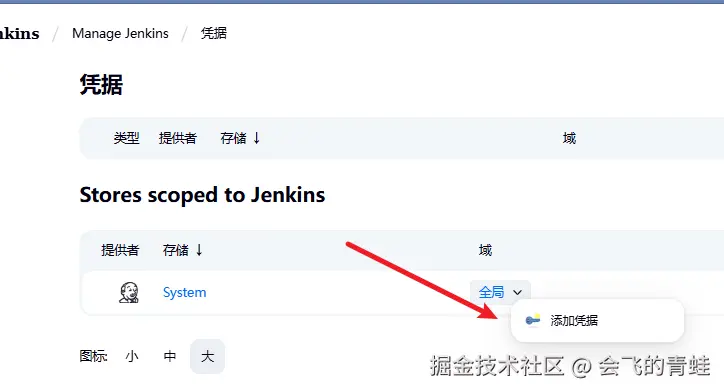Set icon size to 小
724x392 pixels.
click(132, 356)
